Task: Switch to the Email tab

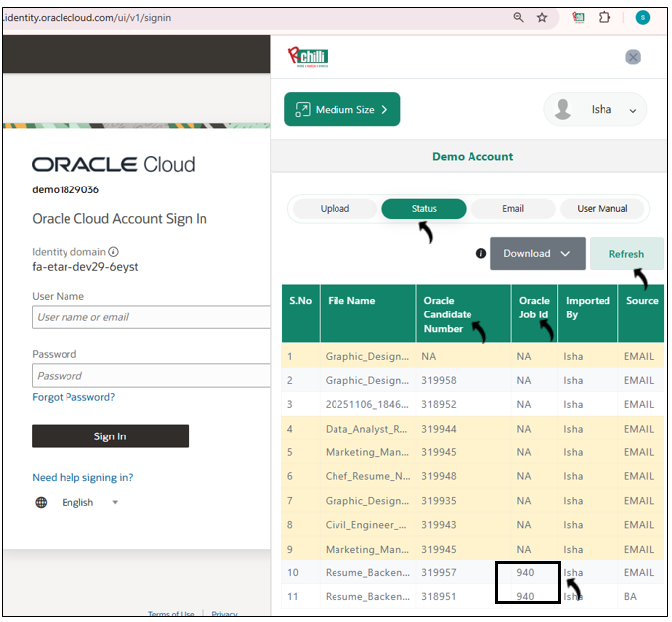Action: coord(512,209)
